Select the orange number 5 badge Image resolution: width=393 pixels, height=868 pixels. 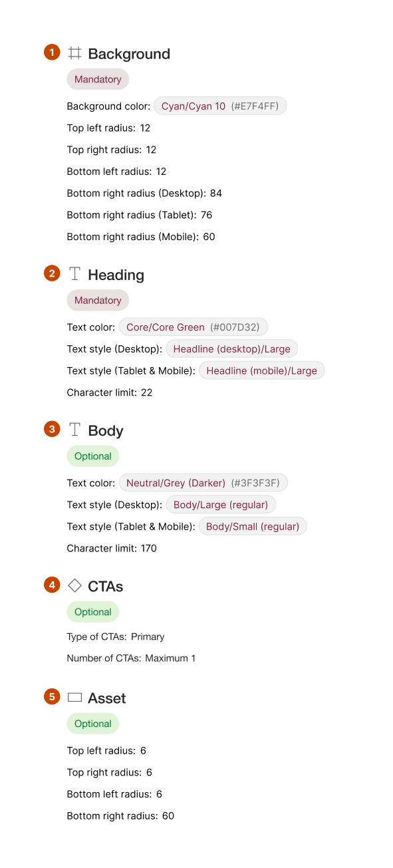coord(53,697)
